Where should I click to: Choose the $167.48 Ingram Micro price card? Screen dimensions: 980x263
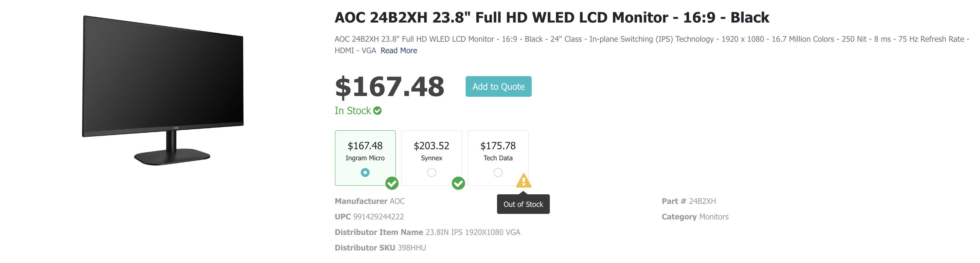click(x=365, y=158)
